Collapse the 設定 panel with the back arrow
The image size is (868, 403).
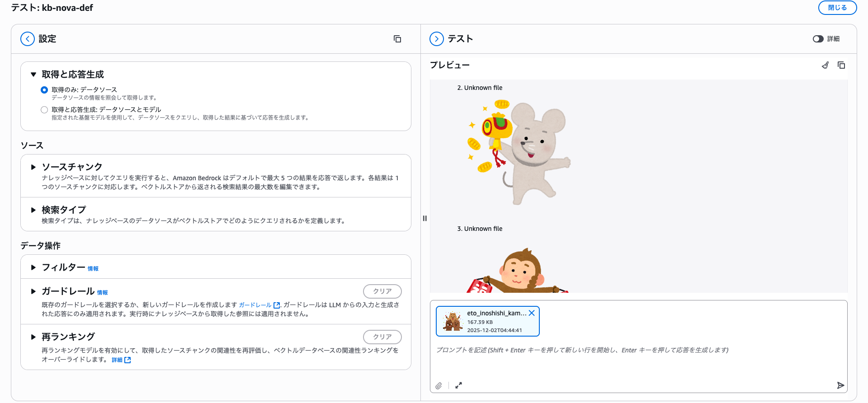tap(28, 39)
